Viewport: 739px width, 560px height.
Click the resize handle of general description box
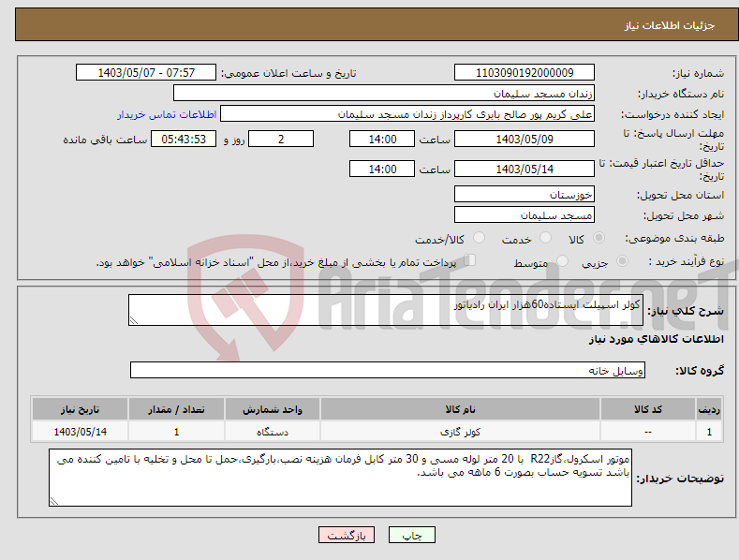pyautogui.click(x=134, y=320)
